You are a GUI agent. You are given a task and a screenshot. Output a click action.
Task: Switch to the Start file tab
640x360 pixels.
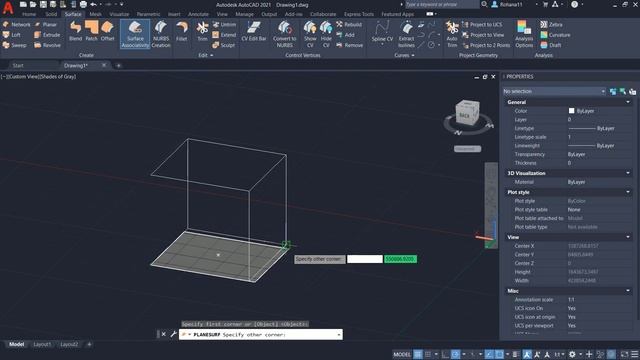click(18, 65)
